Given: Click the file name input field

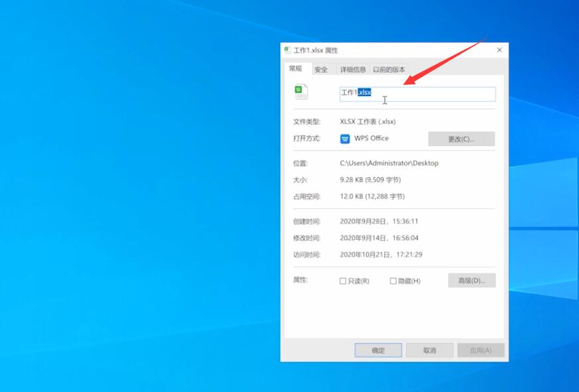Looking at the screenshot, I should [x=418, y=94].
